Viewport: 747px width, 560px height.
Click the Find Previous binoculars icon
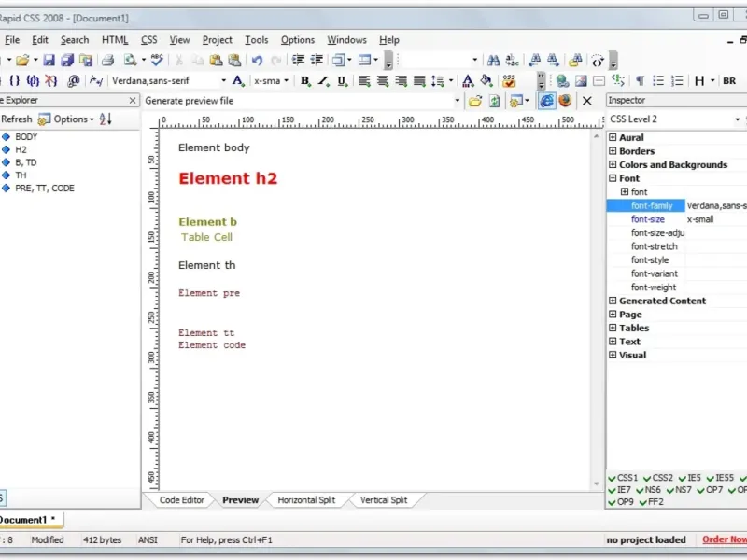pos(534,61)
